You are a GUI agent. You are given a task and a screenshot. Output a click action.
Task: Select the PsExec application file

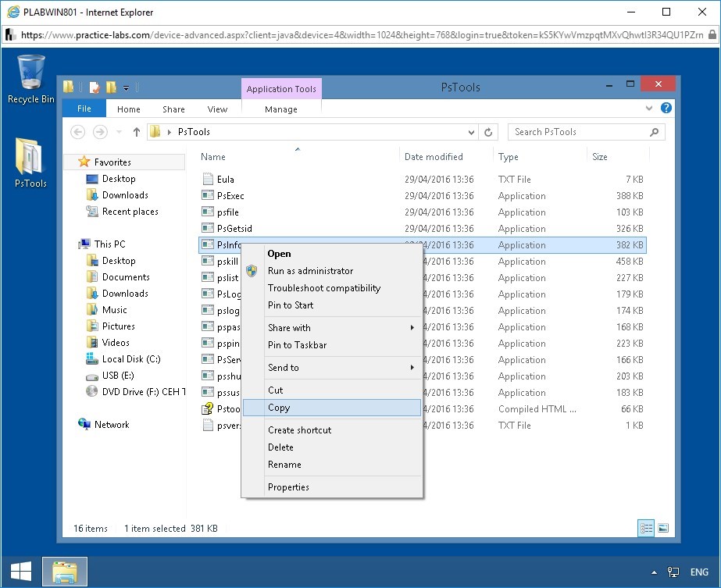click(230, 196)
